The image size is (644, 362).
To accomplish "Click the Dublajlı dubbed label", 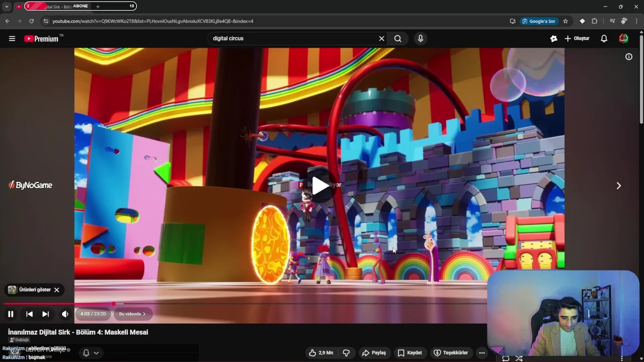I will click(19, 340).
